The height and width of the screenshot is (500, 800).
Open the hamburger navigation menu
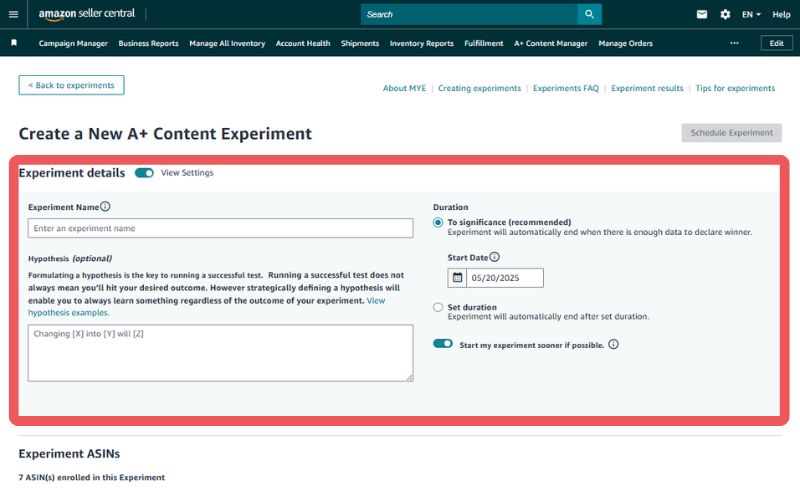click(14, 14)
